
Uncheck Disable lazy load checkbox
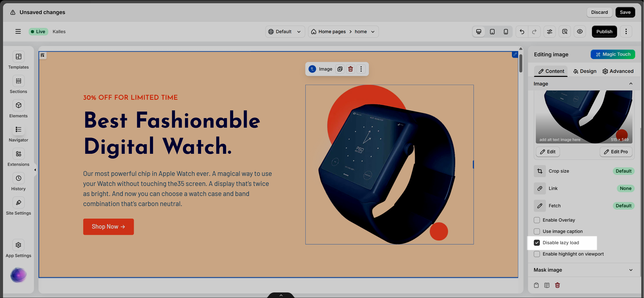point(537,243)
